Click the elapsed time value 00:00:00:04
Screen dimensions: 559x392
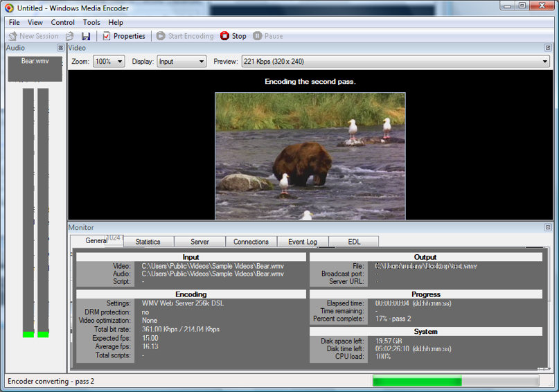tap(392, 303)
